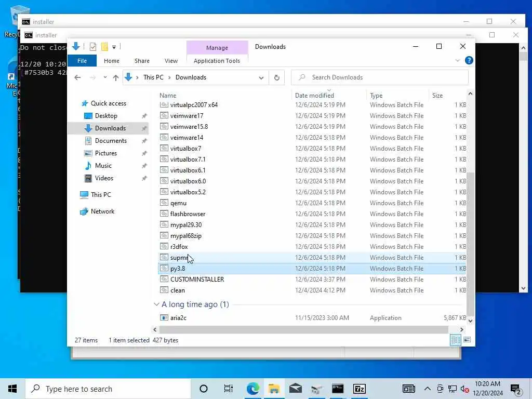
Task: Click the taskbar search box
Action: (108, 389)
